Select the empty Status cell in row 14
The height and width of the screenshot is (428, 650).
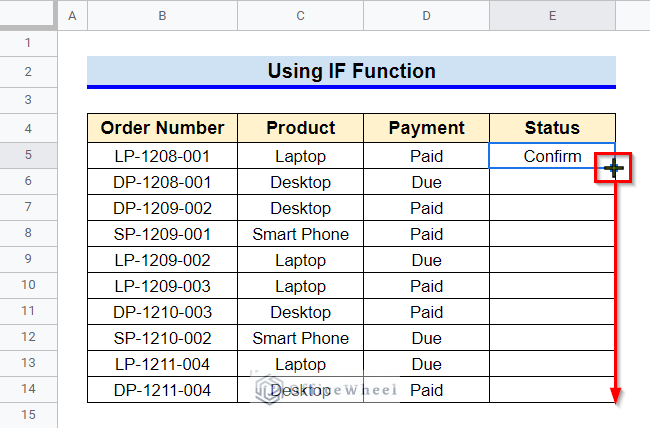[552, 390]
